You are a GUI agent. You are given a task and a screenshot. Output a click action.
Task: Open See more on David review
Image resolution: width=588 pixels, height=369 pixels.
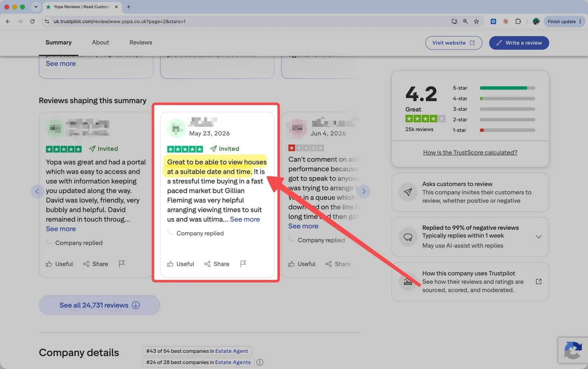click(61, 229)
